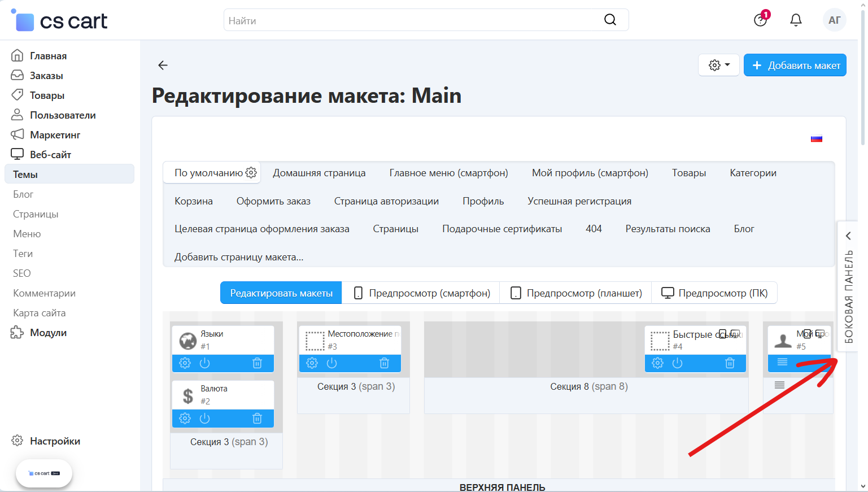Delete the Валюта block
Viewport: 868px width, 492px height.
(257, 418)
